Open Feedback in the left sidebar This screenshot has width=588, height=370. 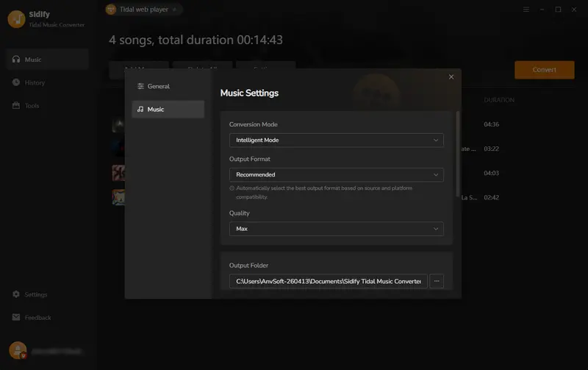pos(47,318)
